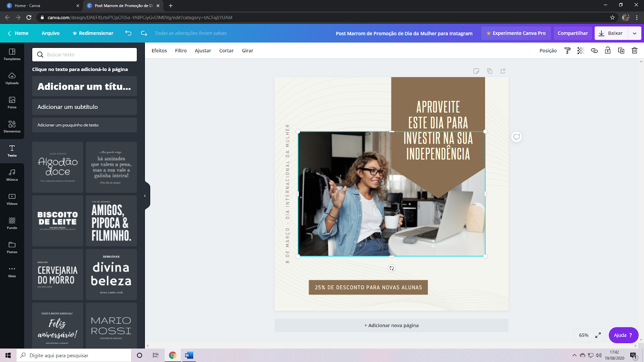Click the Experimente Canva Pro button
The width and height of the screenshot is (644, 362).
tap(516, 33)
